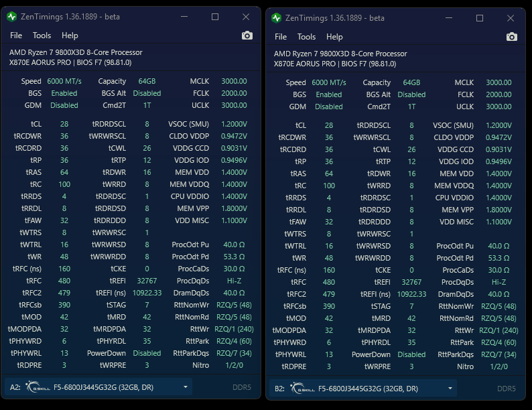Click G.Skill logo in A2 module selector
Screen dimensions: 532x410
[38, 387]
